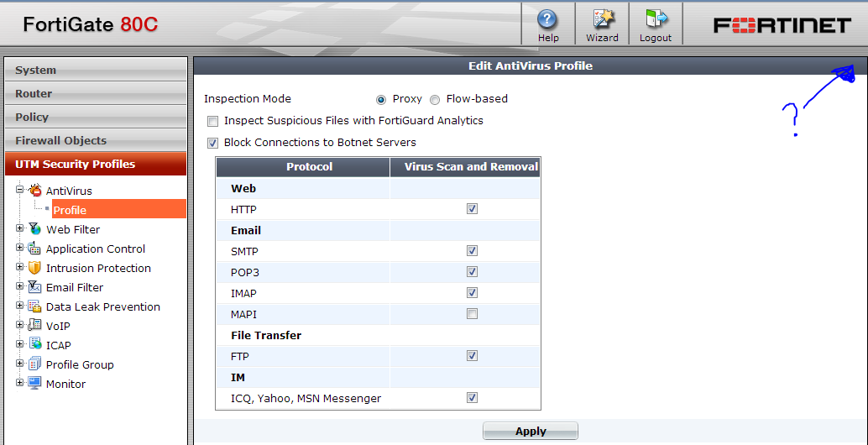Open the Help icon in header
868x445 pixels.
click(x=548, y=19)
